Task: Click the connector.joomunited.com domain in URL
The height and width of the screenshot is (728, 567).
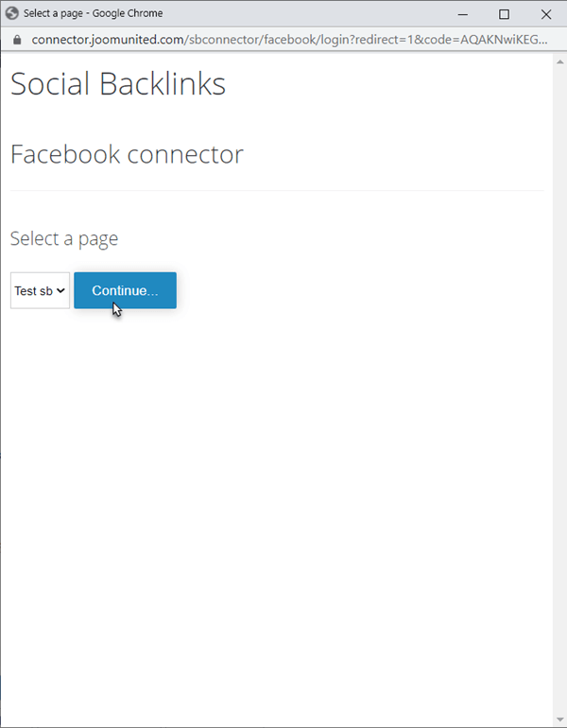Action: (x=107, y=40)
